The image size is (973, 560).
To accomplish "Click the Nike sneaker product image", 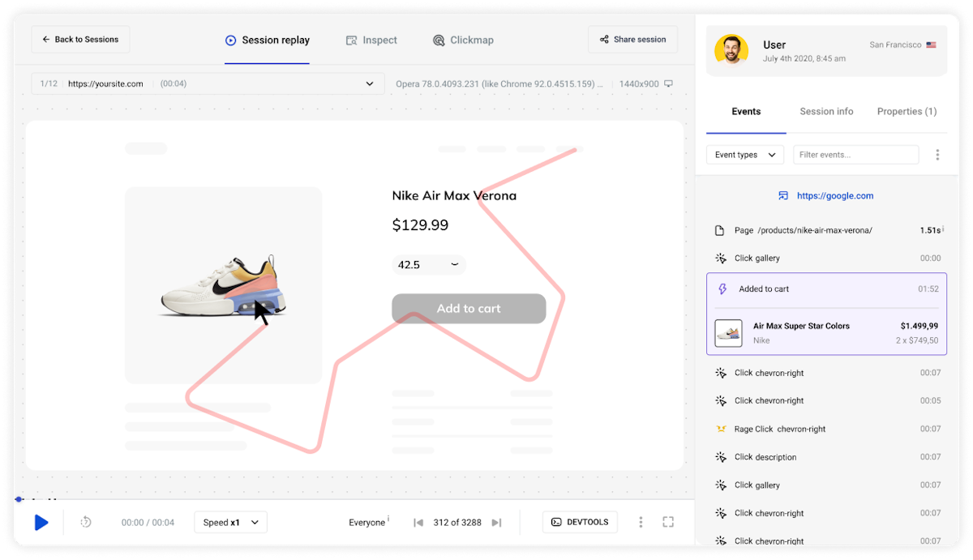I will pyautogui.click(x=223, y=286).
